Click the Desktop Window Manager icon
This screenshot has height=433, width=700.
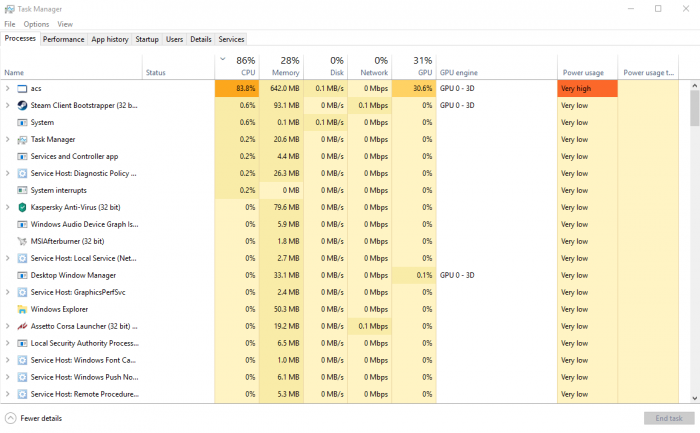pyautogui.click(x=22, y=275)
